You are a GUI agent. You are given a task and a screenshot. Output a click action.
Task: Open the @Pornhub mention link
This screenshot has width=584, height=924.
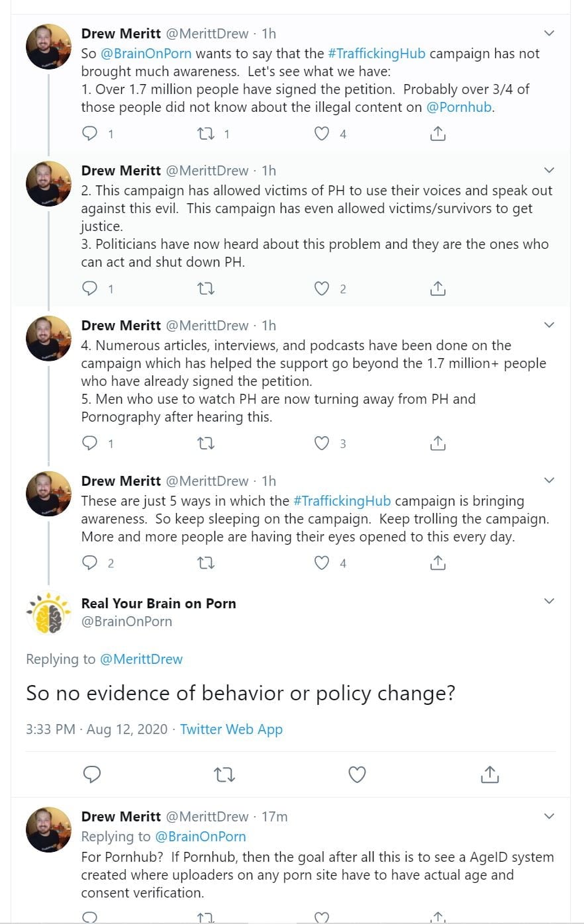pyautogui.click(x=460, y=107)
